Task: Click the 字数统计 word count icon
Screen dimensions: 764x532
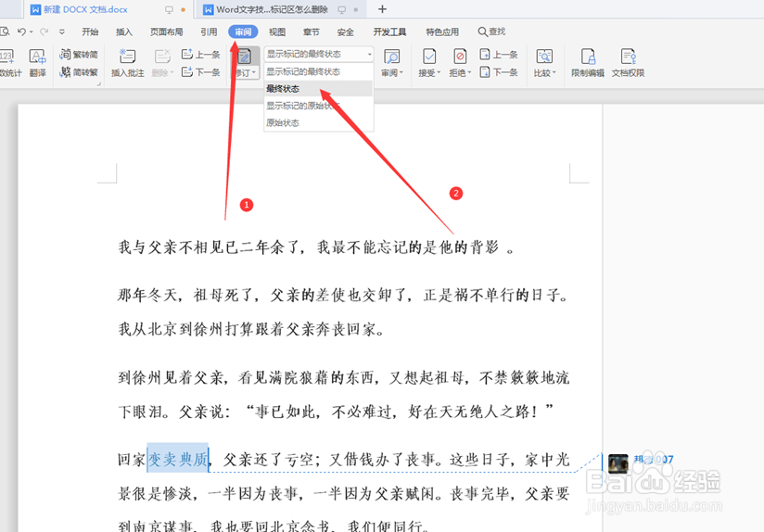Action: (x=6, y=57)
